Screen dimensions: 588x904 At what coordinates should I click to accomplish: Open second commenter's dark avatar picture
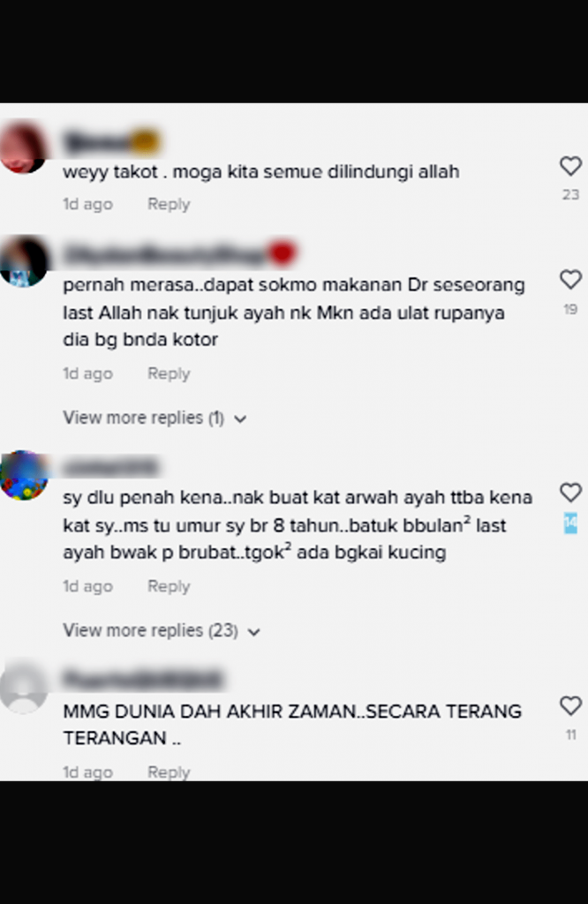23,260
